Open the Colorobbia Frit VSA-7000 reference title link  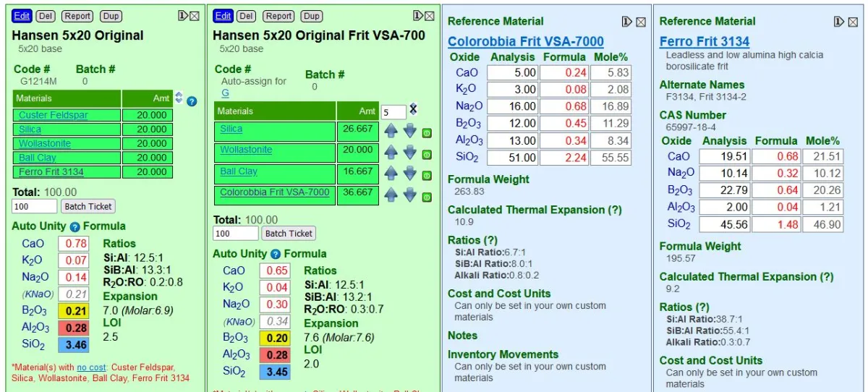(x=526, y=42)
